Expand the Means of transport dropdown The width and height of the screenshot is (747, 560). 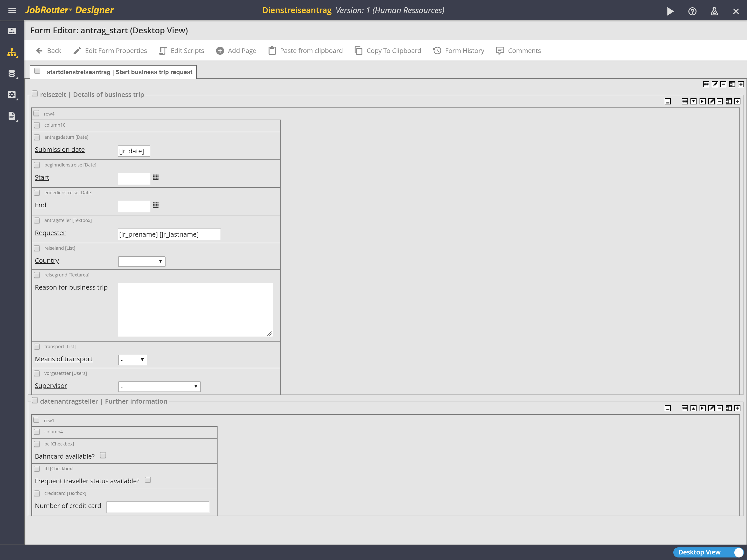132,359
